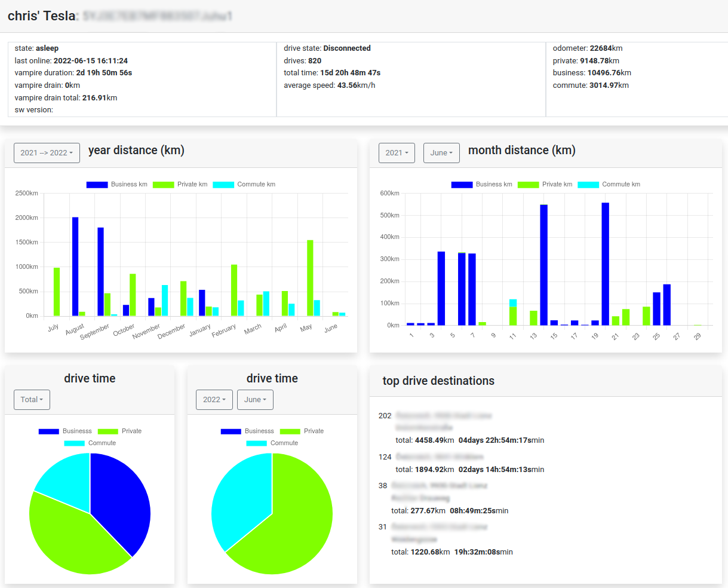Viewport: 728px width, 588px height.
Task: Click the chris' Tesla title
Action: (41, 16)
